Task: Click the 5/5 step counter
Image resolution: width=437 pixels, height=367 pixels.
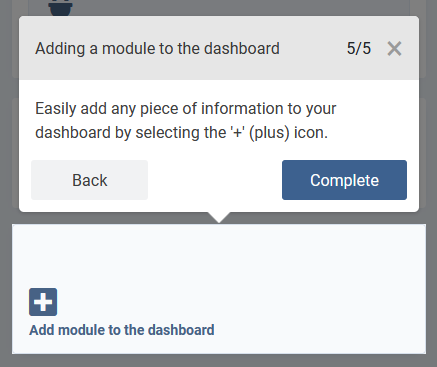Action: [359, 49]
